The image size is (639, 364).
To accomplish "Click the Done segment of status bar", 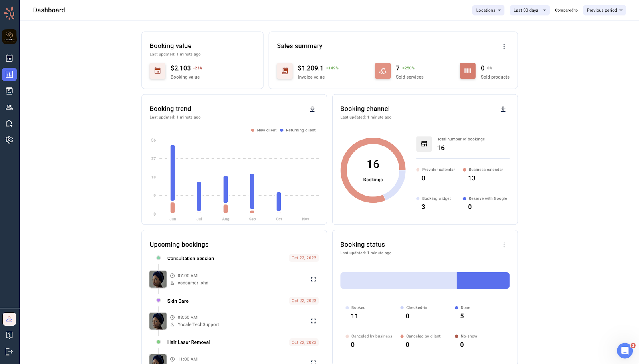I will click(483, 281).
